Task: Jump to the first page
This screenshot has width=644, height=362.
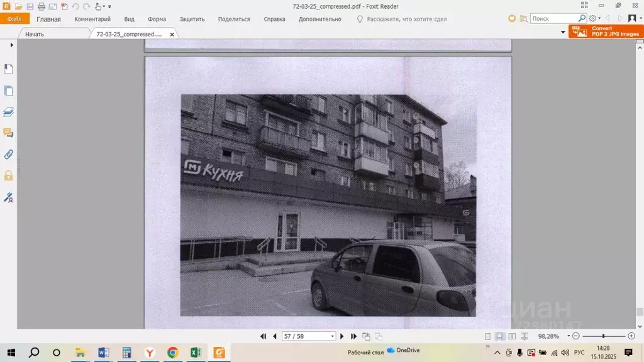Action: point(264,337)
